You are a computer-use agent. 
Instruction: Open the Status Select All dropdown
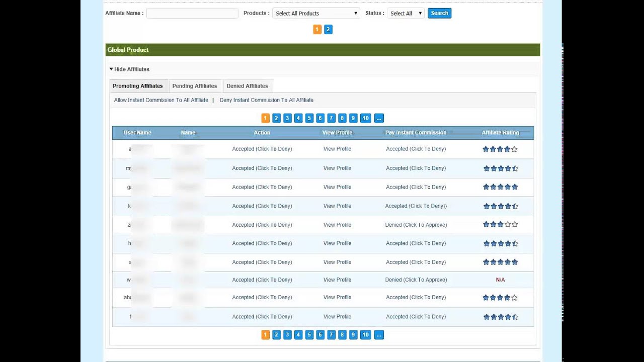pos(406,14)
